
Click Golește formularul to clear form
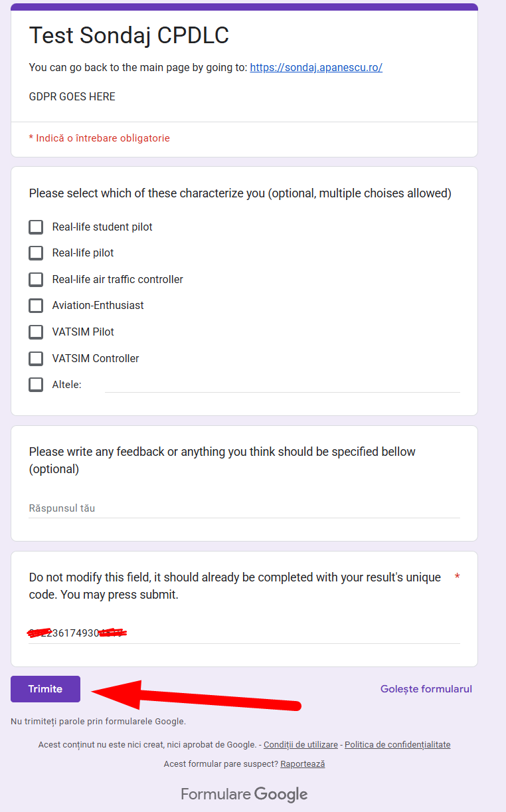(426, 689)
